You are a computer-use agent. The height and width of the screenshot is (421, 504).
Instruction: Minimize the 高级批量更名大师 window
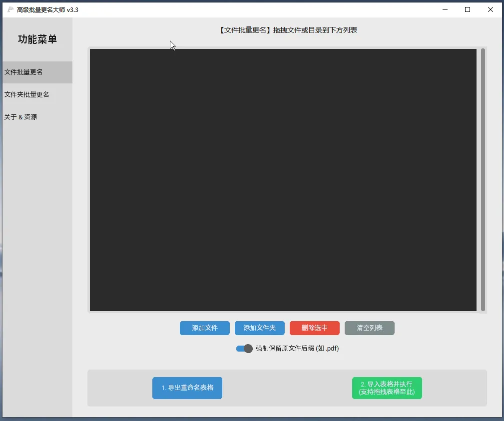coord(445,9)
